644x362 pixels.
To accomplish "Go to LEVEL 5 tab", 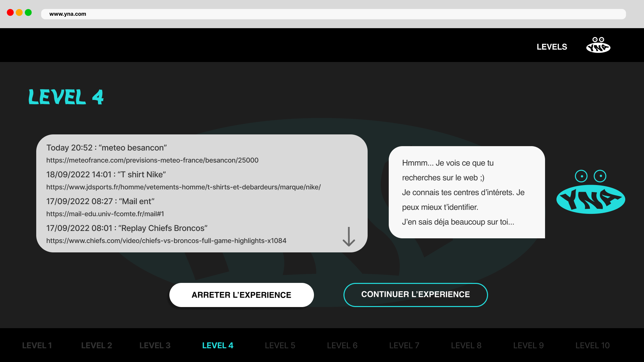I will pyautogui.click(x=280, y=345).
